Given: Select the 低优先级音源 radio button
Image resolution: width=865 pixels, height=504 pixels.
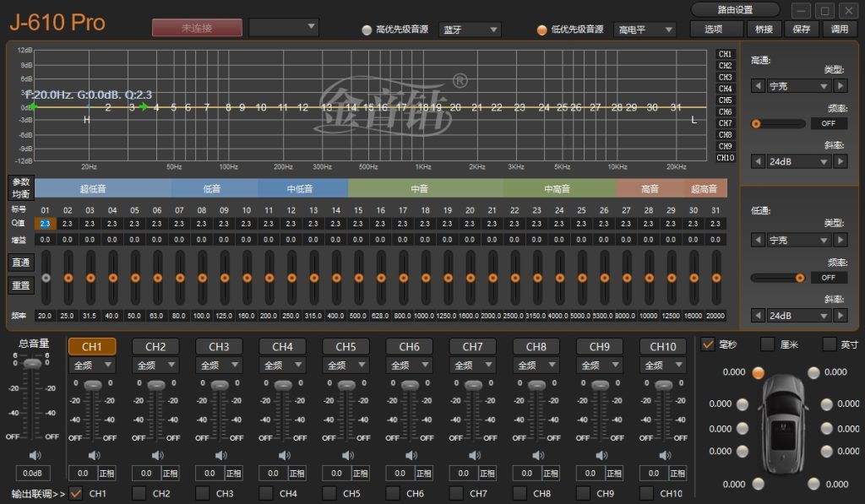Looking at the screenshot, I should coord(541,30).
